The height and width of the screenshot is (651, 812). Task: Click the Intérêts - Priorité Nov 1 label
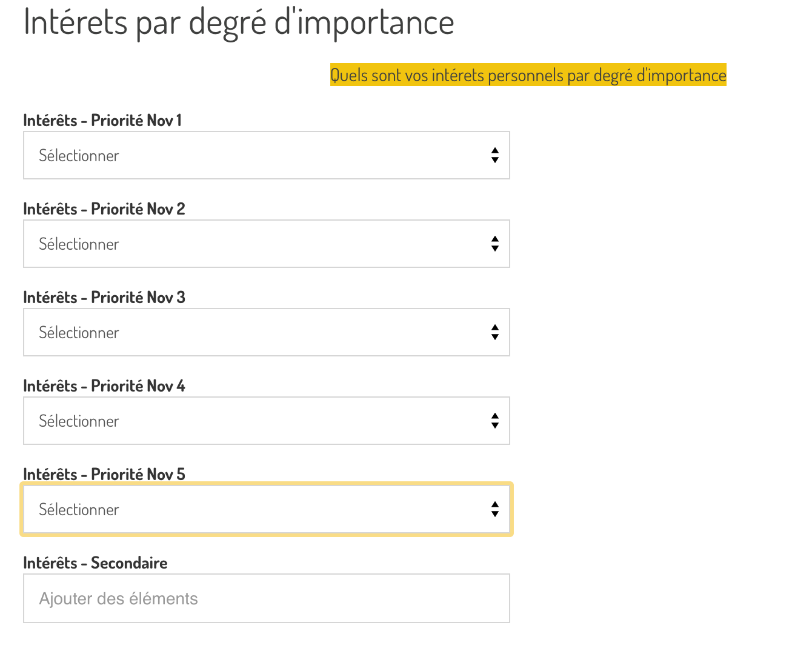[x=102, y=121]
